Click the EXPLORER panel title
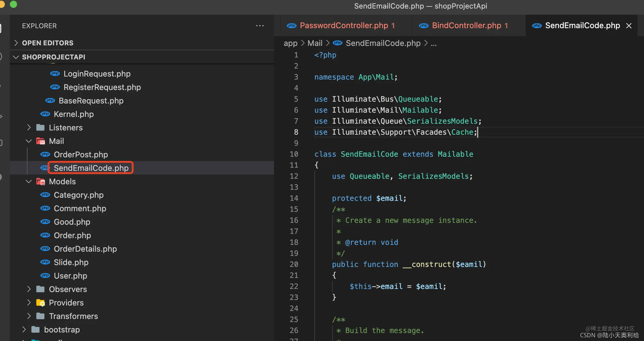644x341 pixels. point(39,26)
